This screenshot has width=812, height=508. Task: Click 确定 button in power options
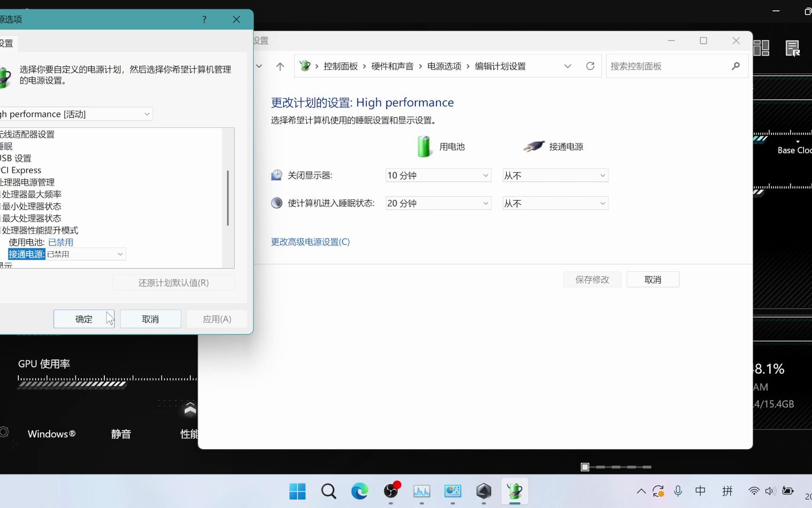tap(84, 319)
